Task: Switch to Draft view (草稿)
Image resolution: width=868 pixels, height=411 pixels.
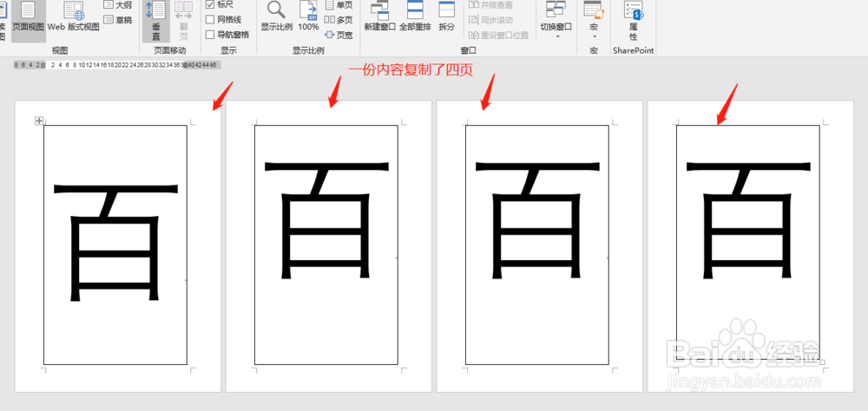Action: point(117,20)
